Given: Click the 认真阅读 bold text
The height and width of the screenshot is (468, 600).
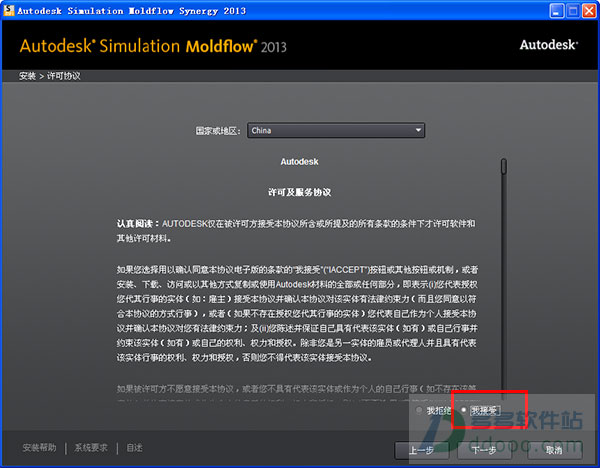Looking at the screenshot, I should pyautogui.click(x=137, y=223).
